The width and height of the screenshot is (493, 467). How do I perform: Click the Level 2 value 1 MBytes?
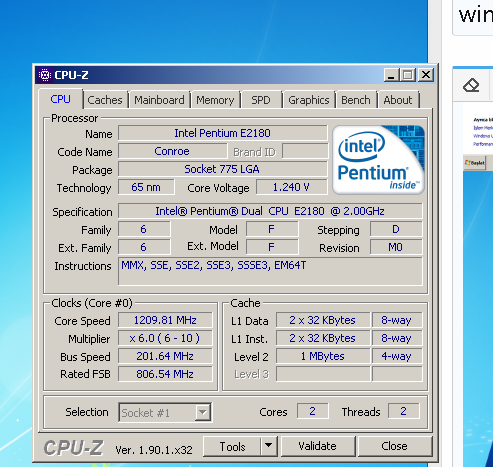pos(323,356)
